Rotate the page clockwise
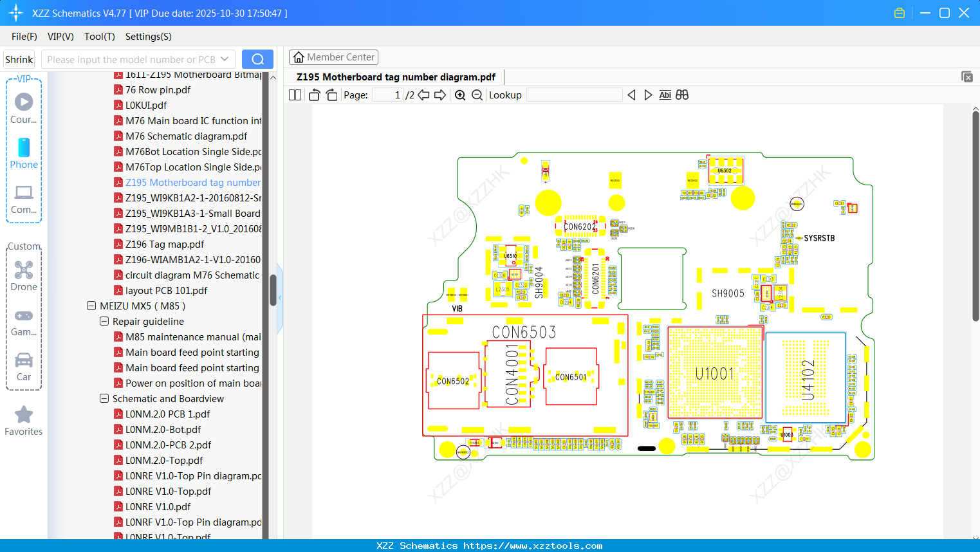Screen dimensions: 980x552 click(x=331, y=95)
